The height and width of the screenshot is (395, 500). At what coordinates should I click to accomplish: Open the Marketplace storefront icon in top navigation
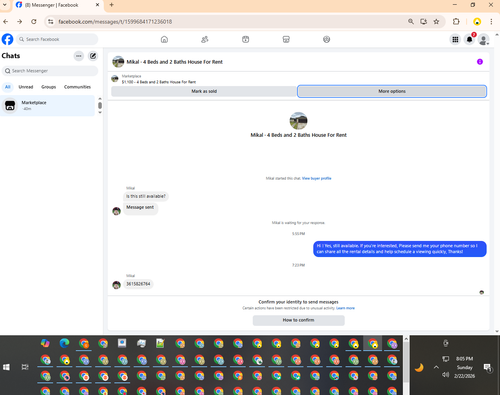286,39
